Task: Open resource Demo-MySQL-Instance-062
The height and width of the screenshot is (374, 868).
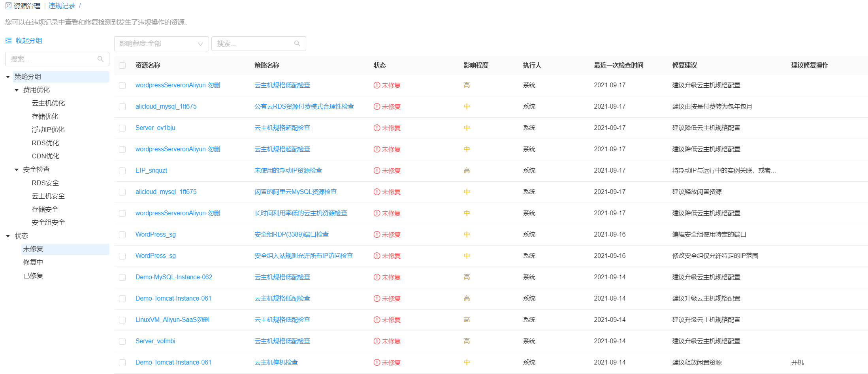Action: pos(174,277)
